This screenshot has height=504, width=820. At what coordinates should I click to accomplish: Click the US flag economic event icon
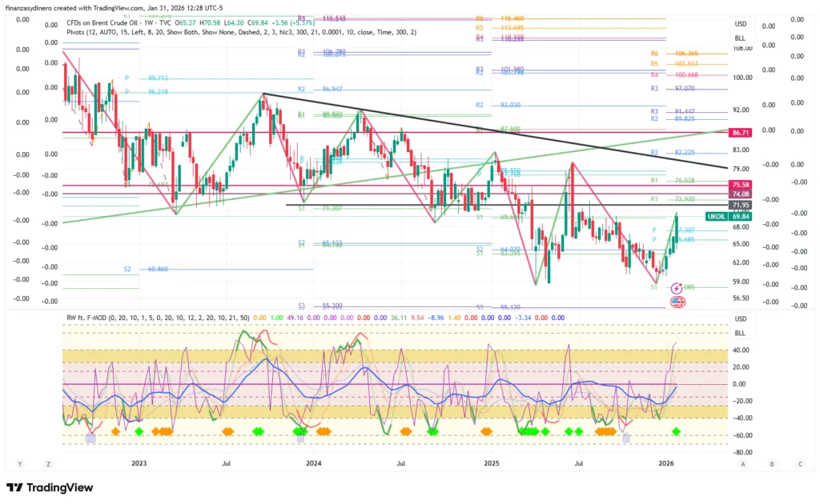pyautogui.click(x=677, y=302)
